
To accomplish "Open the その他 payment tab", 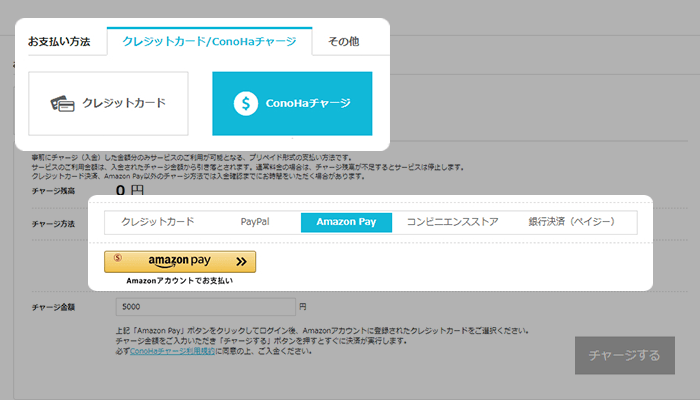I will (343, 42).
